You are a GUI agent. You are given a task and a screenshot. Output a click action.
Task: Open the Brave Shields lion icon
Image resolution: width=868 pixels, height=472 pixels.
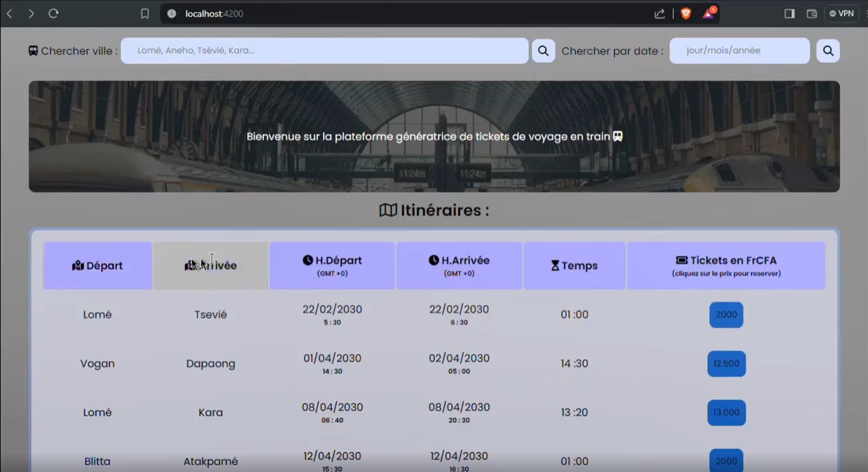(x=686, y=14)
